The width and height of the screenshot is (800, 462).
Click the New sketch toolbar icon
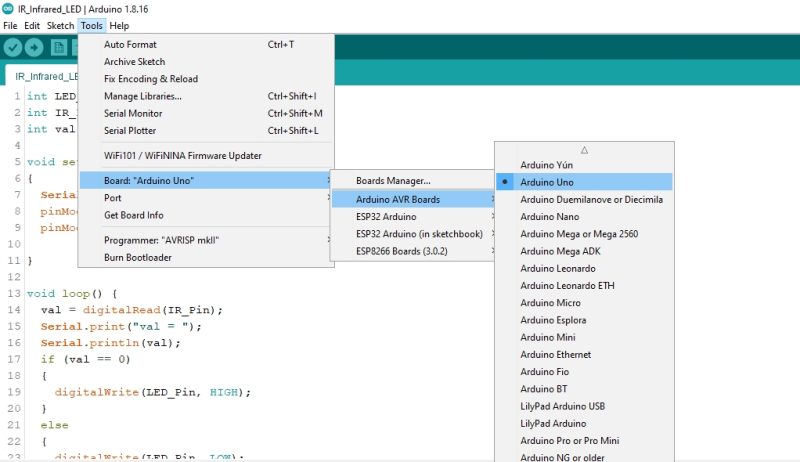[x=59, y=47]
